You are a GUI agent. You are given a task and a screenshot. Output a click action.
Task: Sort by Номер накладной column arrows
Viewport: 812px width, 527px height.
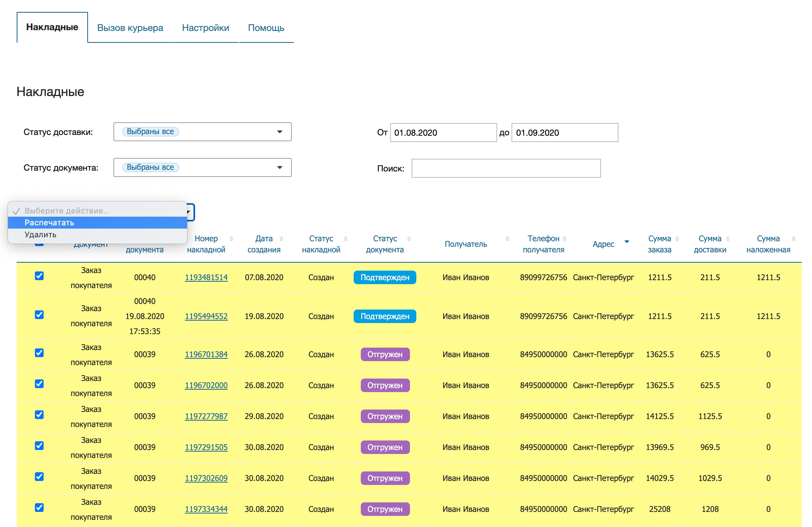tap(232, 239)
